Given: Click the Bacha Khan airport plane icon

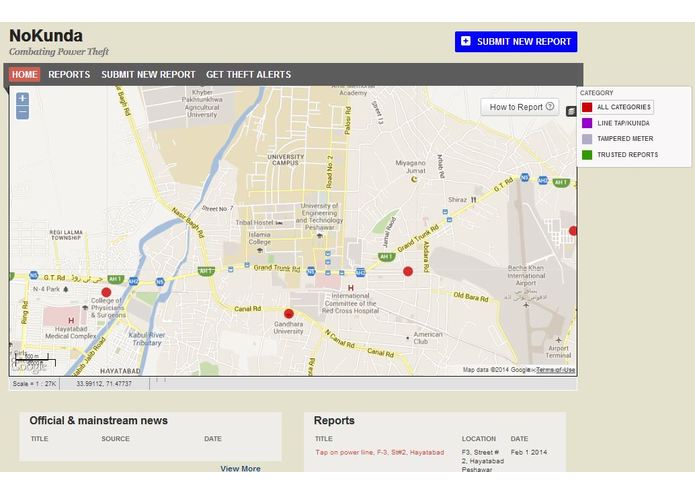Looking at the screenshot, I should tap(526, 305).
